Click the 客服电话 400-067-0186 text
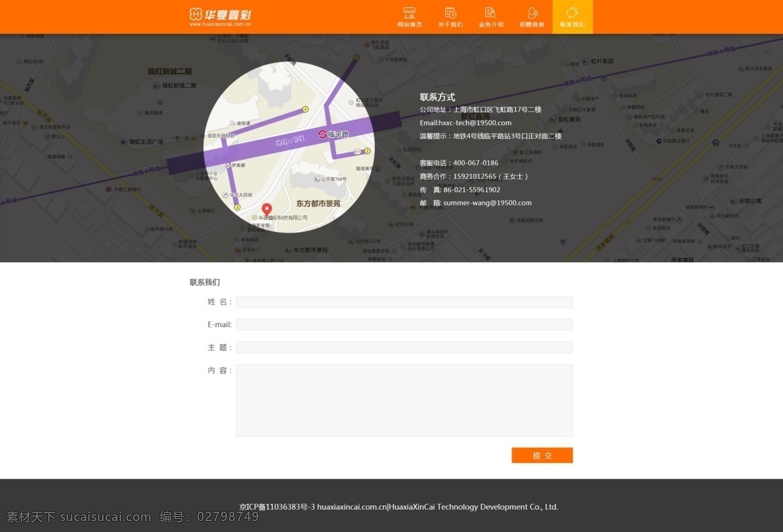783x532 pixels. (x=459, y=163)
